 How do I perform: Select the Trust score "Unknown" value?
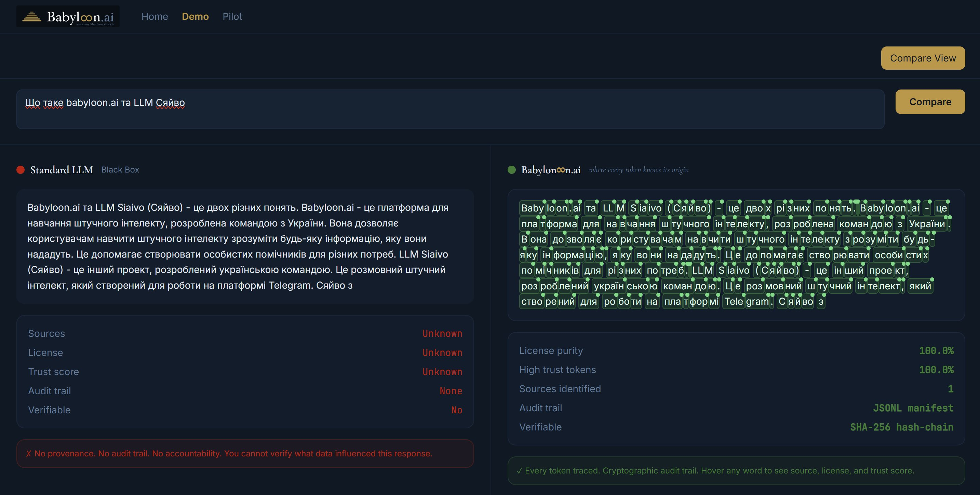[x=442, y=372]
